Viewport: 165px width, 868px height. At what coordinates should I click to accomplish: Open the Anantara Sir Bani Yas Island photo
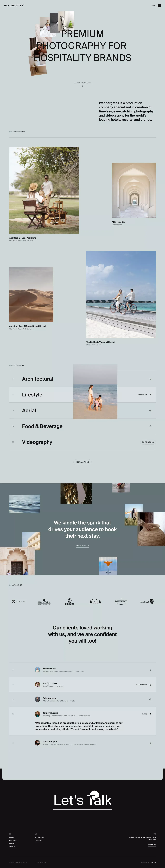[44, 190]
